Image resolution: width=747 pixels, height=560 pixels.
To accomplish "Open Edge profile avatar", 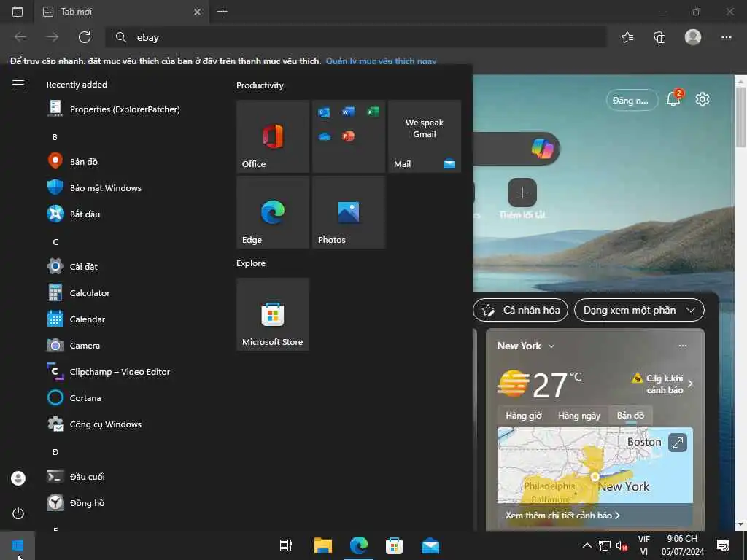I will coord(693,37).
